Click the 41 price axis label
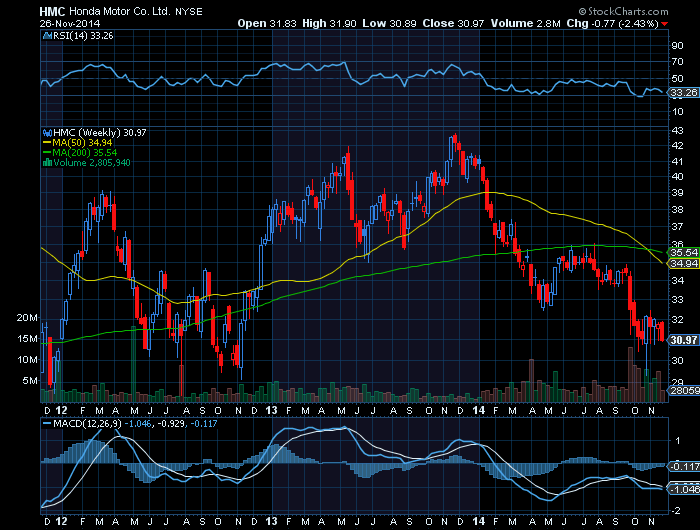700x530 pixels. click(677, 161)
